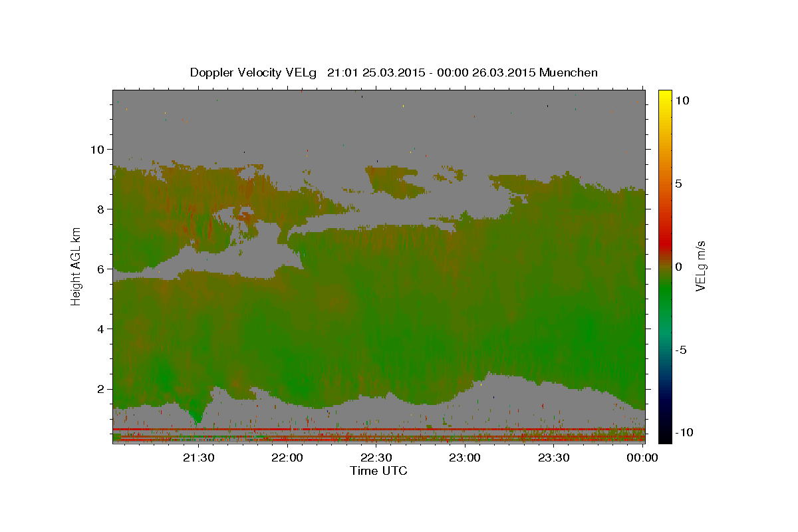The width and height of the screenshot is (798, 532).
Task: Click the 'VELg m/s' colorbar label
Action: 700,266
